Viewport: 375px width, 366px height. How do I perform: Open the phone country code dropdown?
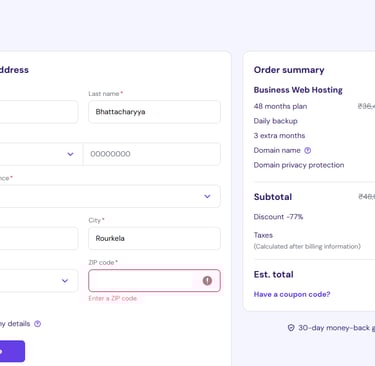pyautogui.click(x=40, y=154)
